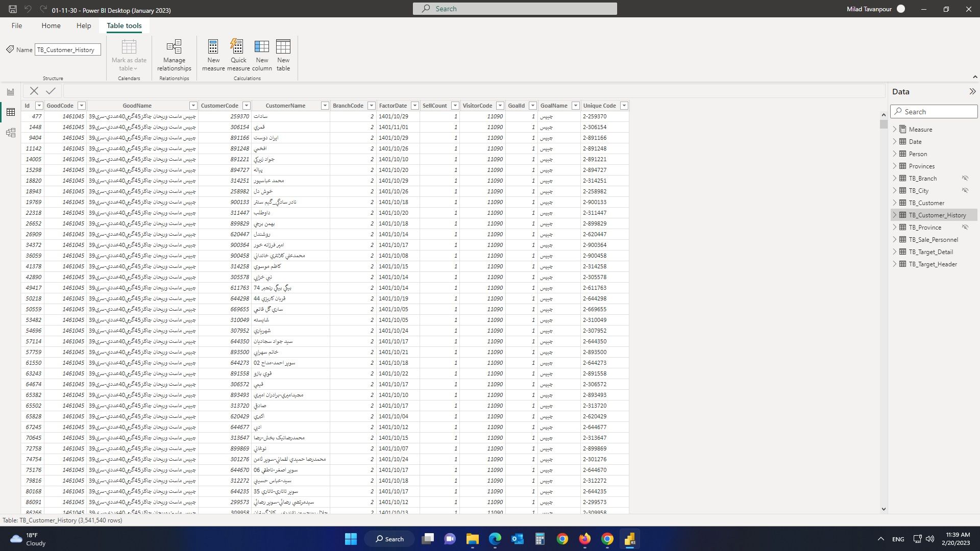The width and height of the screenshot is (980, 551).
Task: Open the Model view icon
Action: [10, 133]
